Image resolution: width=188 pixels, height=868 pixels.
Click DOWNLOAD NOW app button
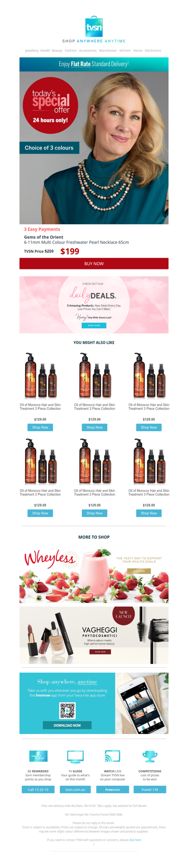(x=67, y=725)
